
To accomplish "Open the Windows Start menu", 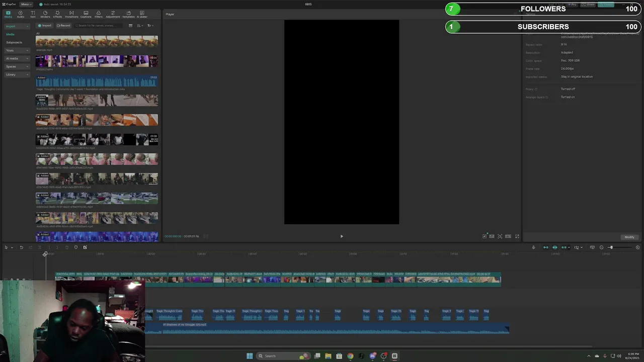I will point(250,356).
